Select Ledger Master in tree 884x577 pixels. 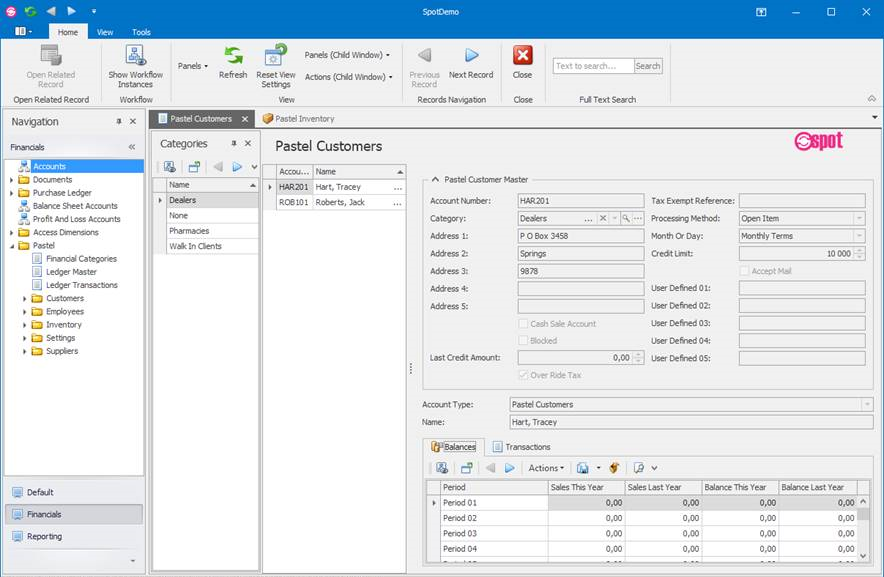pyautogui.click(x=71, y=272)
